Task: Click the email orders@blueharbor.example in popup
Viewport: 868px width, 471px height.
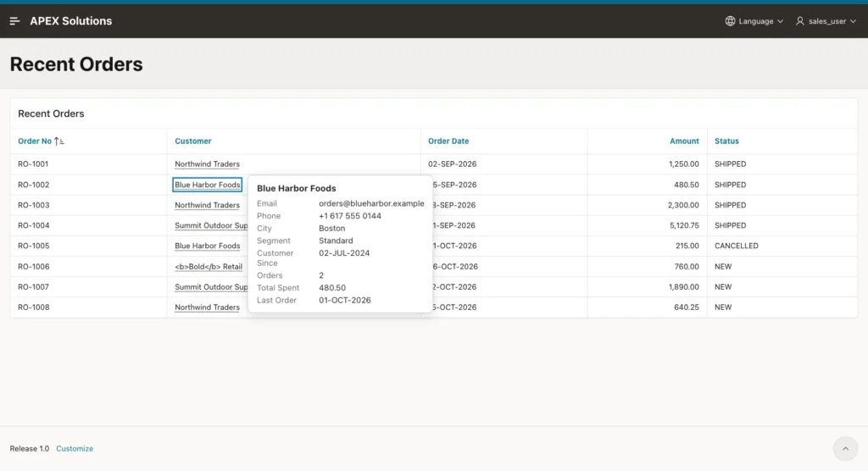Action: [371, 203]
